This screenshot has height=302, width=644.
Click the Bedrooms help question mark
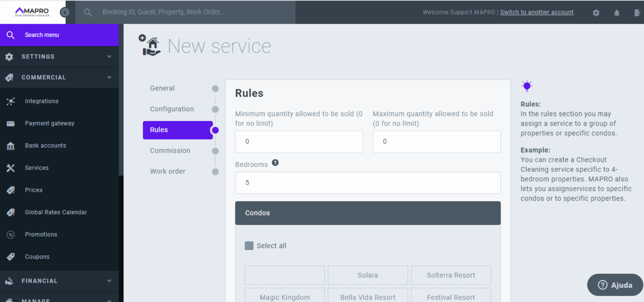(275, 163)
